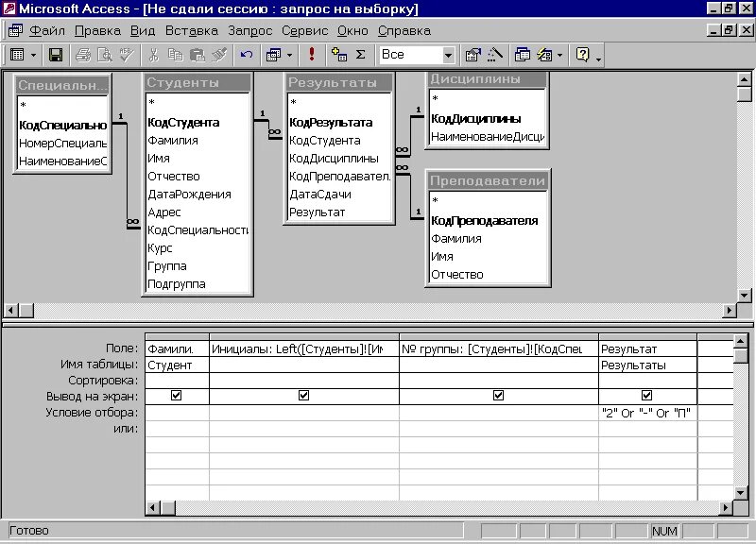Click the Format Painter brush icon
This screenshot has height=544, width=756.
coord(219,55)
